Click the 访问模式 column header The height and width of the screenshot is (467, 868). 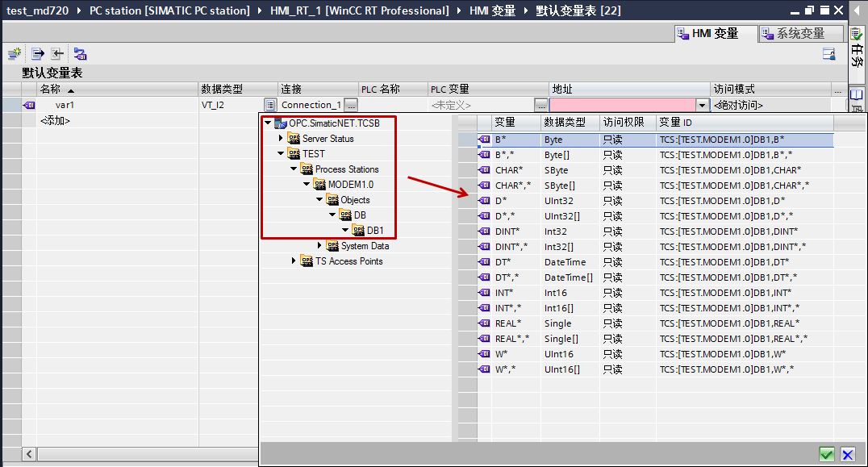tap(770, 89)
